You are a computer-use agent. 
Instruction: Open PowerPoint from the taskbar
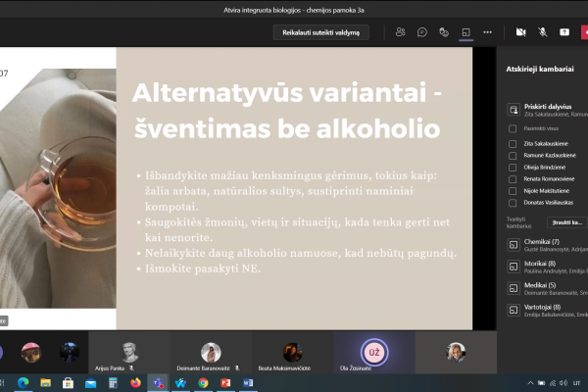[x=225, y=383]
